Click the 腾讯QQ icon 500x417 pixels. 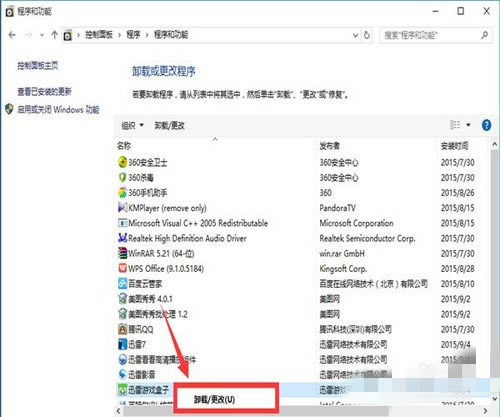click(x=123, y=329)
